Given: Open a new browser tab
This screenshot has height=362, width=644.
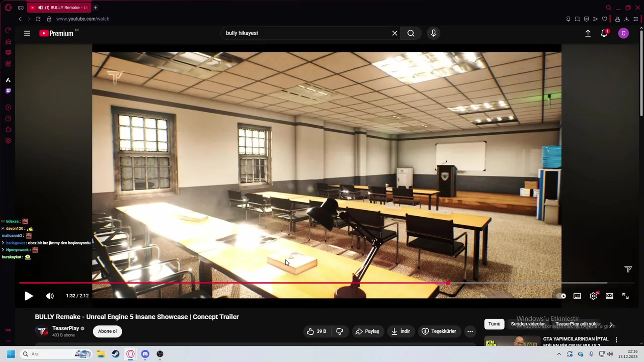Looking at the screenshot, I should point(95,8).
